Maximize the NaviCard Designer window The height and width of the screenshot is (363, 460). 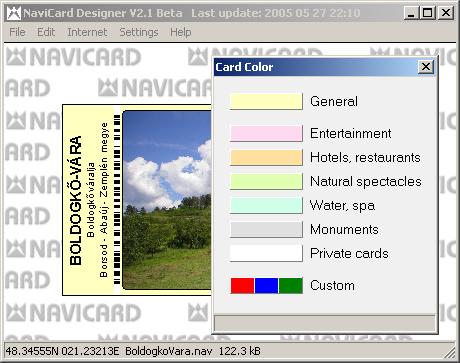click(x=428, y=13)
